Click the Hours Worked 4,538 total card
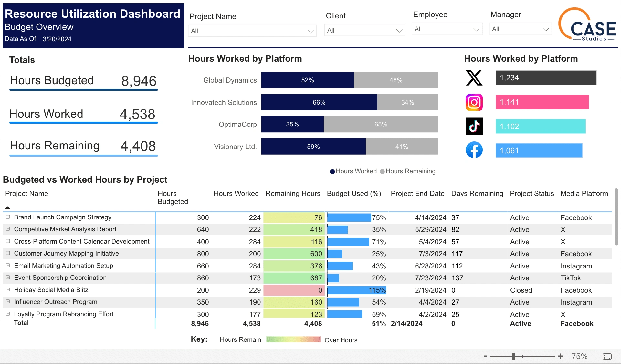The width and height of the screenshot is (621, 364). (x=83, y=115)
